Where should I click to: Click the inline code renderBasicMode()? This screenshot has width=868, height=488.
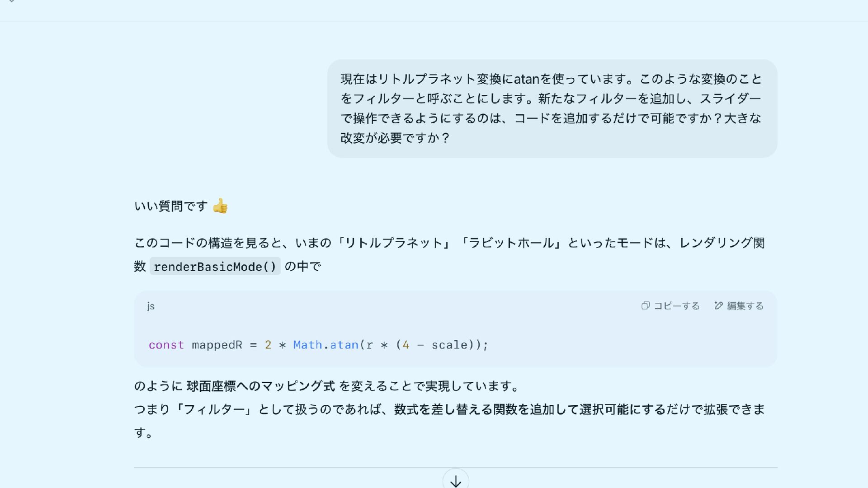click(215, 267)
